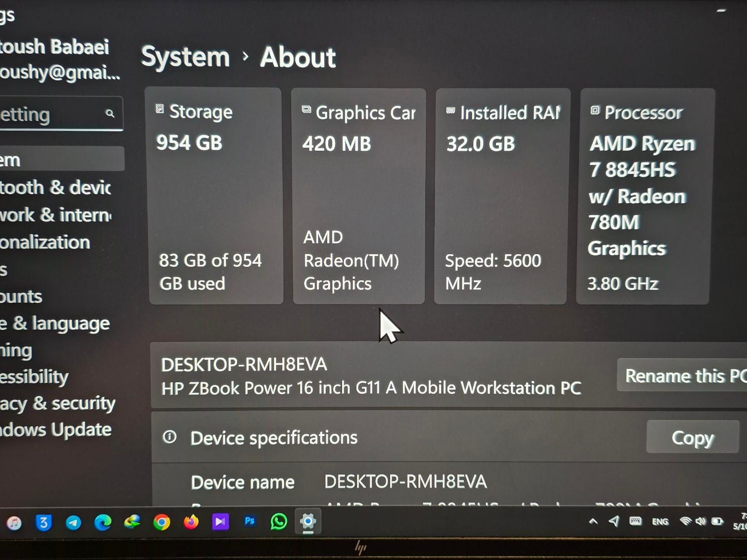The width and height of the screenshot is (747, 560).
Task: Open the Storage card showing 954 GB
Action: tap(215, 196)
